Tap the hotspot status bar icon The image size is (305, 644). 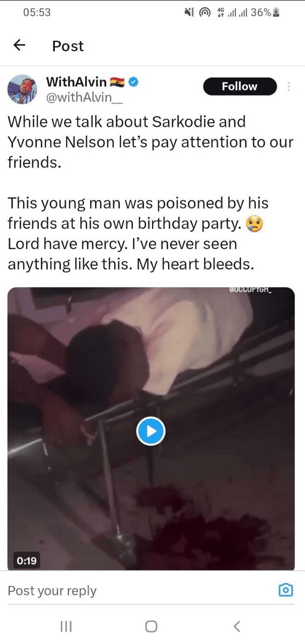coord(204,13)
